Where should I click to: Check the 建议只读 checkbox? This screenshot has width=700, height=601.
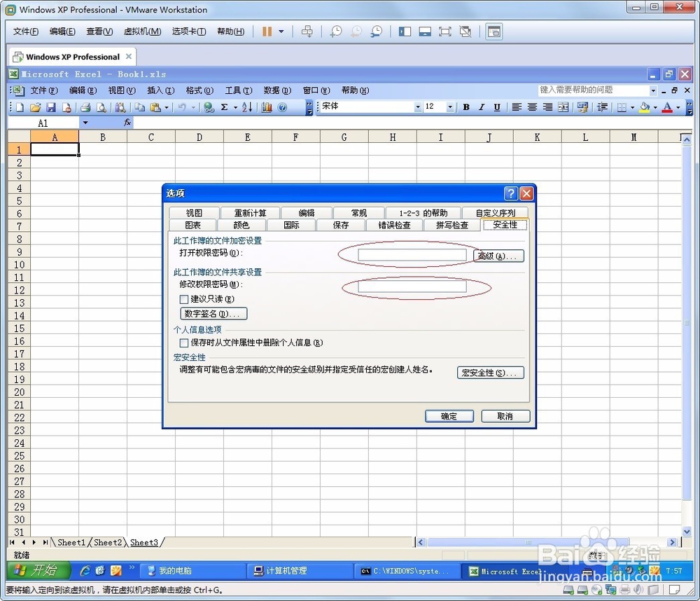click(x=183, y=299)
